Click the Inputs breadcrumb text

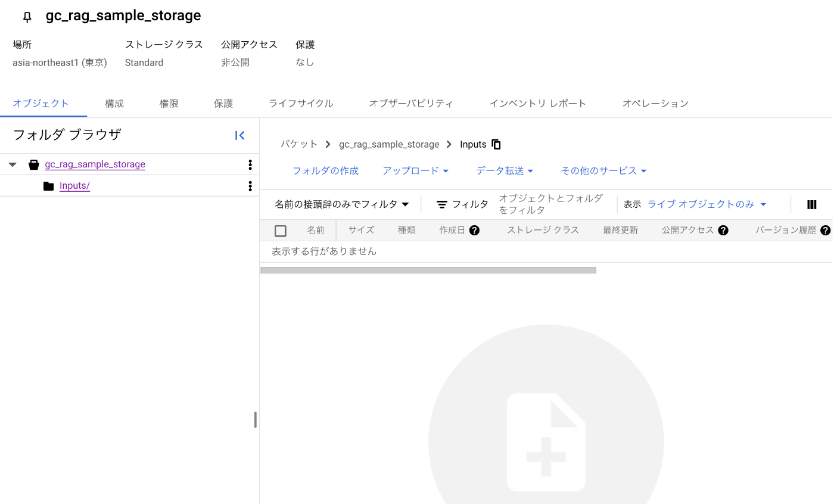(474, 144)
